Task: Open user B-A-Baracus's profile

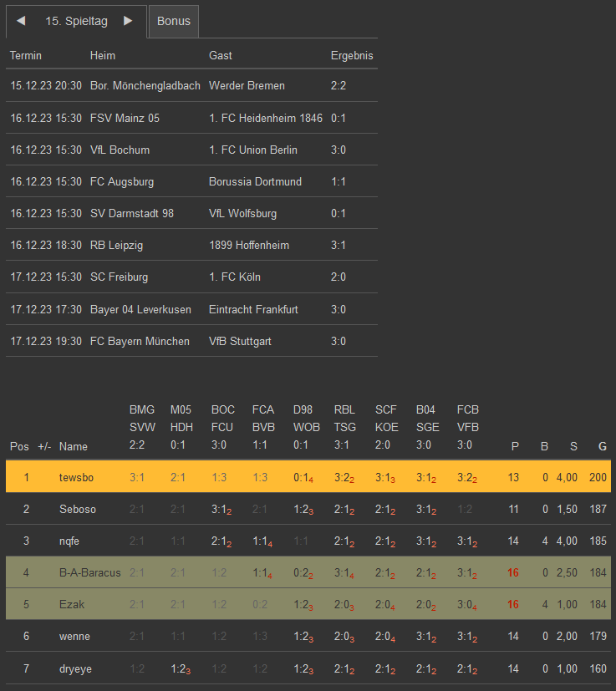Action: click(x=90, y=572)
